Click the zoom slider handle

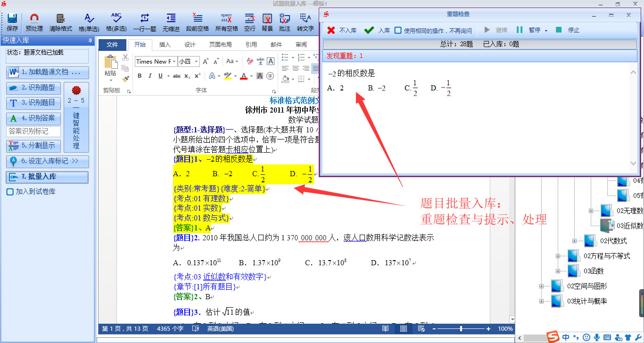(x=461, y=328)
